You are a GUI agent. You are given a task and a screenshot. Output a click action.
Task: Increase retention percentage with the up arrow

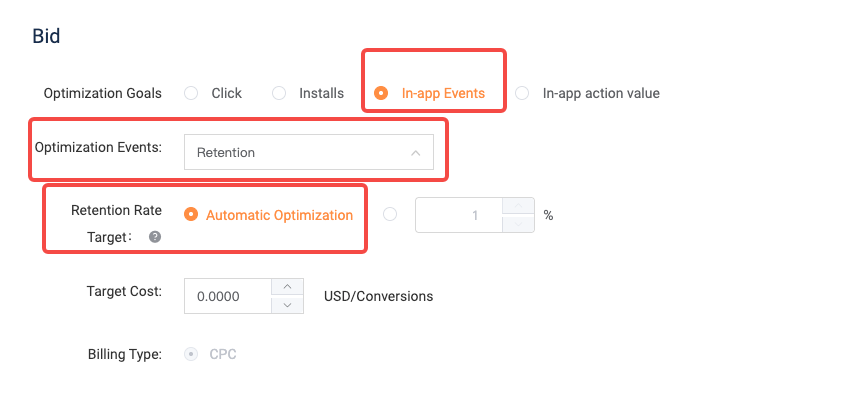516,206
